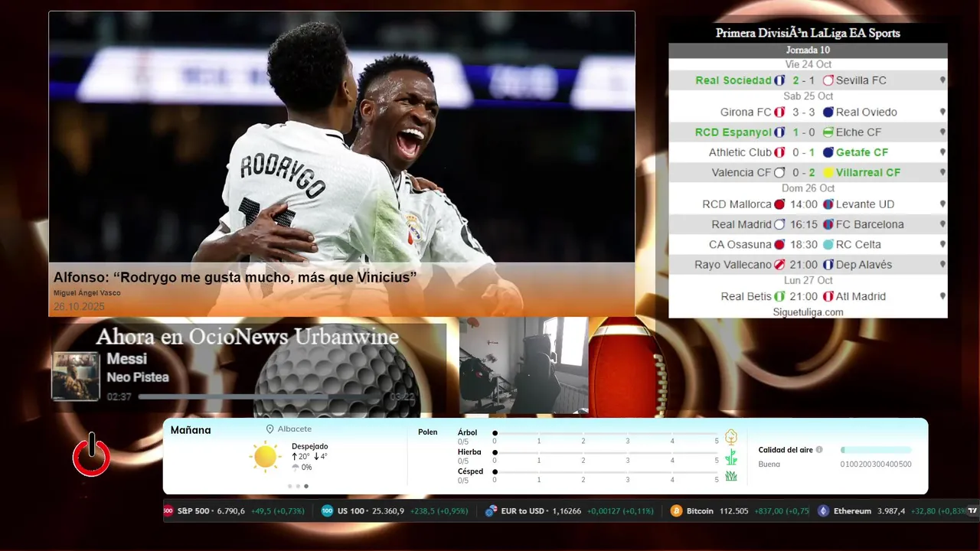Click the sun weather icon
Image resolution: width=980 pixels, height=551 pixels.
265,457
